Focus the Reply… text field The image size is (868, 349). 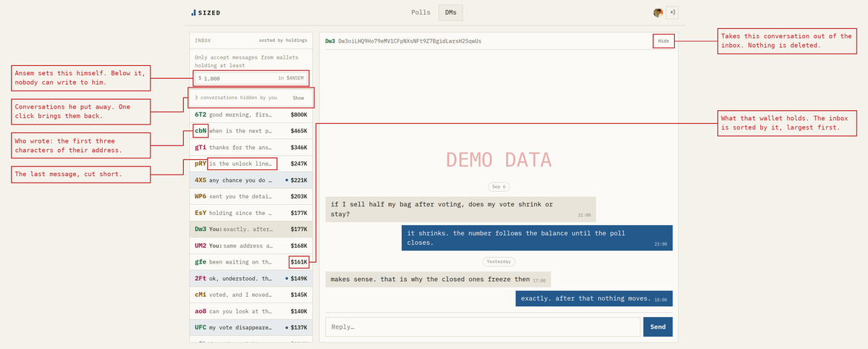click(x=483, y=327)
